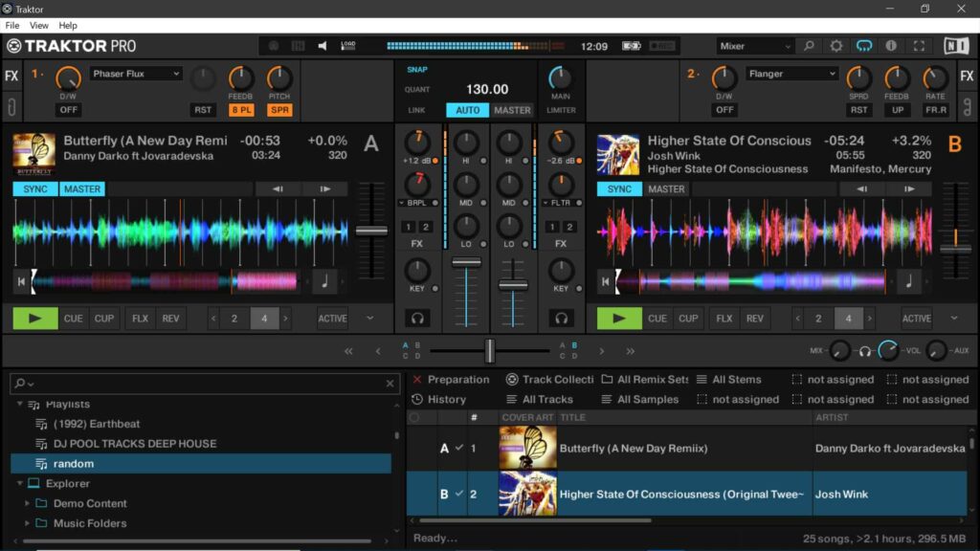Toggle SNAP mode in master panel
Screen dimensions: 980x551
tap(417, 70)
